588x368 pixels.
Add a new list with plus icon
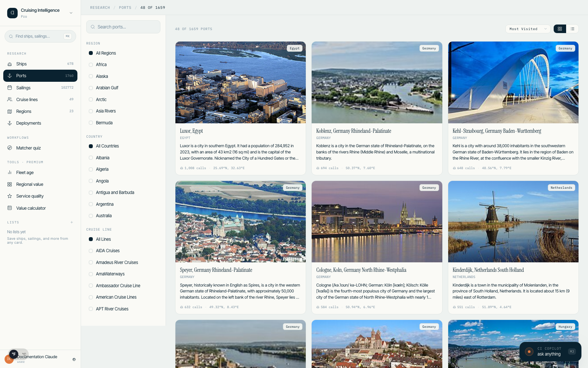72,222
